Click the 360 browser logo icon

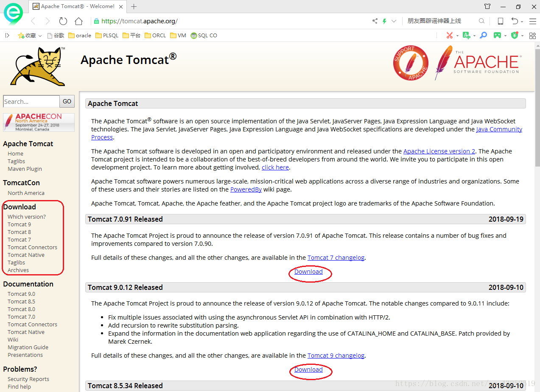(x=13, y=14)
